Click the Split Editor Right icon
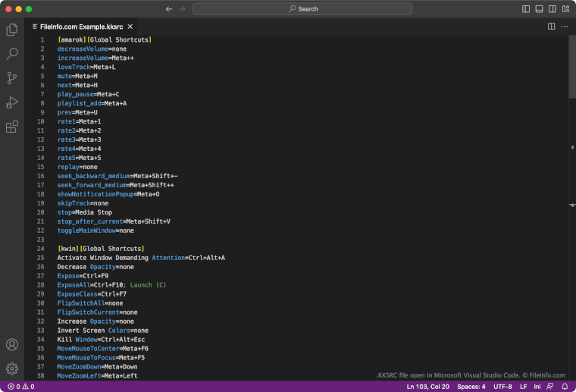Image resolution: width=576 pixels, height=392 pixels. pos(552,27)
